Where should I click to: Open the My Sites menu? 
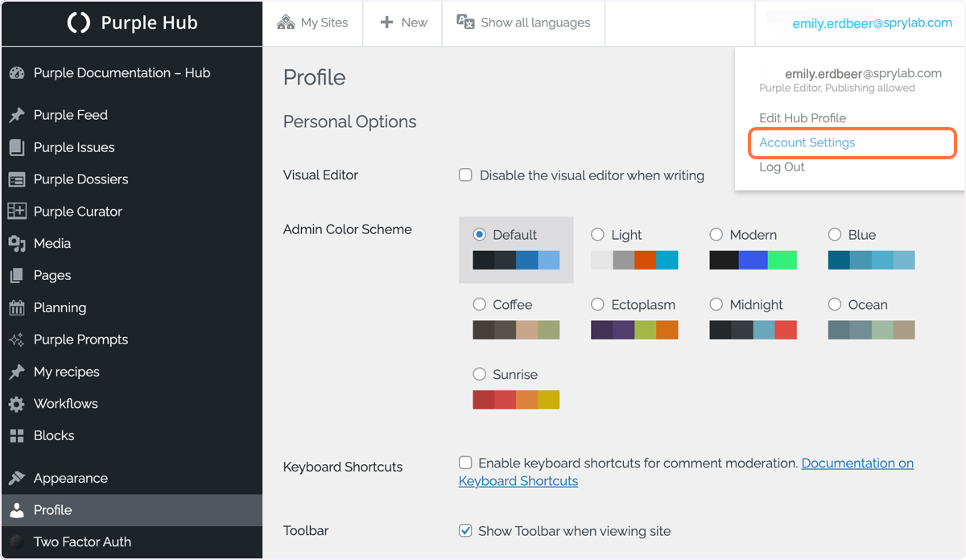[x=312, y=23]
